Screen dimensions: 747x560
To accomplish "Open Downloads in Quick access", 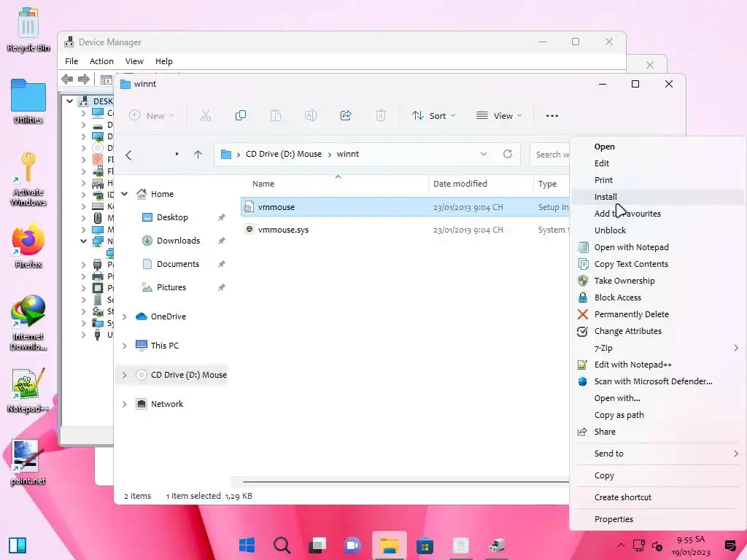I will (178, 241).
